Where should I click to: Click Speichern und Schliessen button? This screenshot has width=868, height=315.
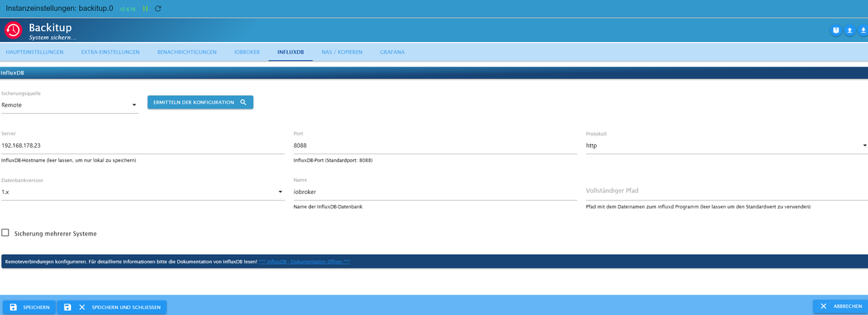coord(112,307)
